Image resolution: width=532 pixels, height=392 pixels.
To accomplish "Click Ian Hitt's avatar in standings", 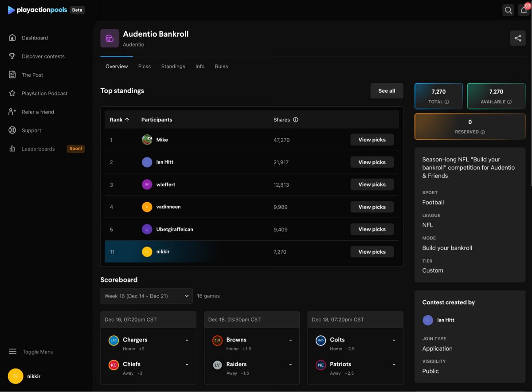I will coord(147,162).
